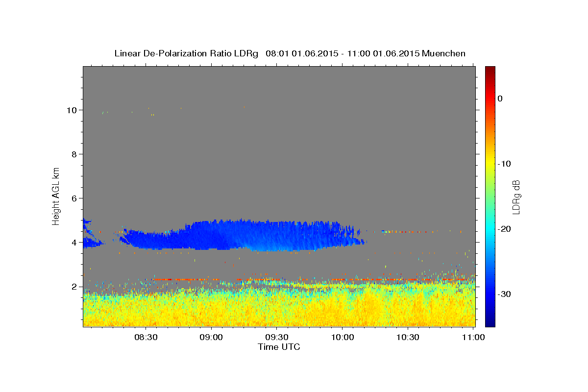This screenshot has width=588, height=392.
Task: Click the 09:00 time tick label
Action: (211, 338)
